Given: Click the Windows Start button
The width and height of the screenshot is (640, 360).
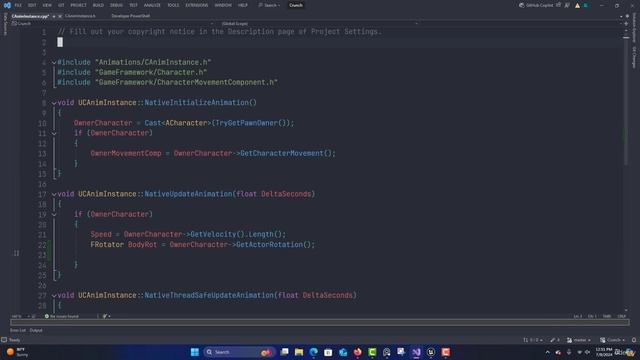Looking at the screenshot, I should pos(195,352).
